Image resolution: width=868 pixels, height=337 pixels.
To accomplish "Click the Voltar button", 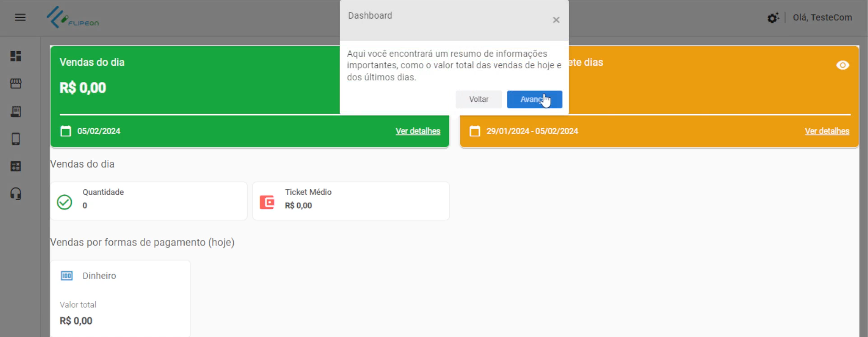I will [478, 99].
